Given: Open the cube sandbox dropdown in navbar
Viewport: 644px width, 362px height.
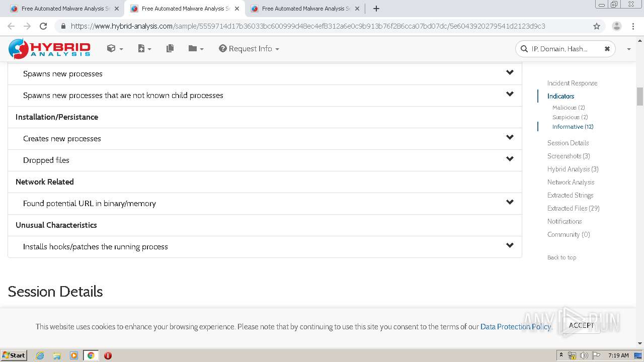Looking at the screenshot, I should tap(115, 49).
